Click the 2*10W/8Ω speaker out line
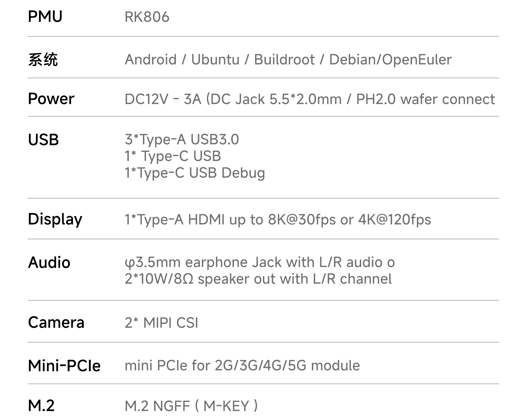 [x=258, y=279]
